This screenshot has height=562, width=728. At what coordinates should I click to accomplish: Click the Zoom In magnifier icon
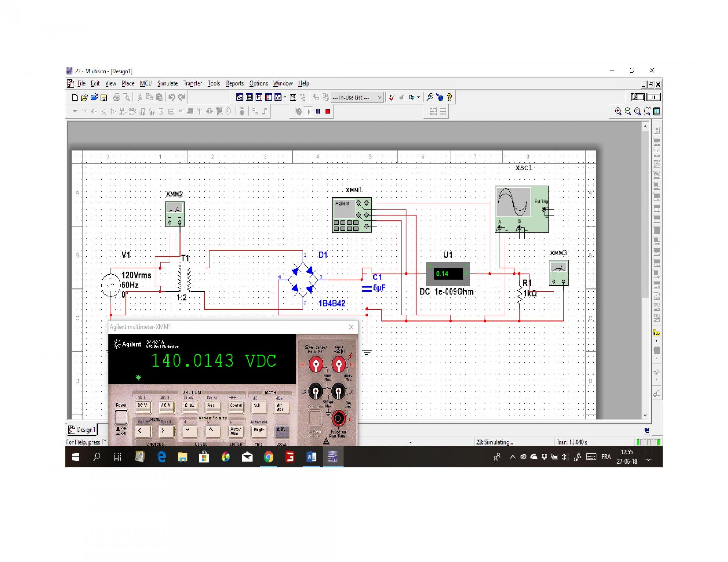tap(618, 112)
